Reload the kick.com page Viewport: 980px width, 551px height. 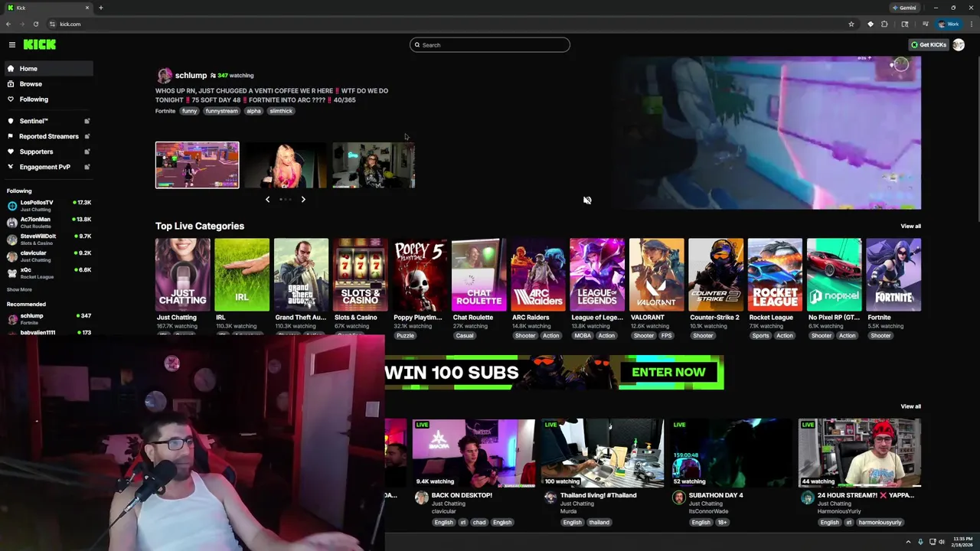[35, 24]
